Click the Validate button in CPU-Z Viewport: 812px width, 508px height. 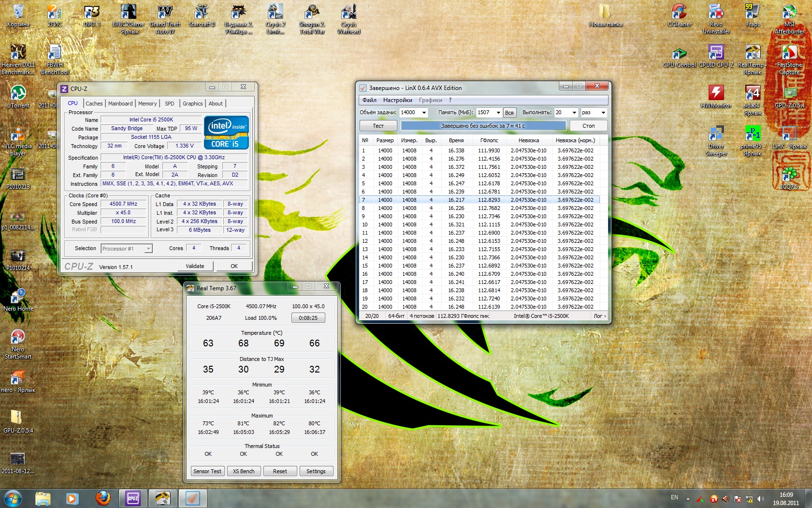(x=195, y=266)
